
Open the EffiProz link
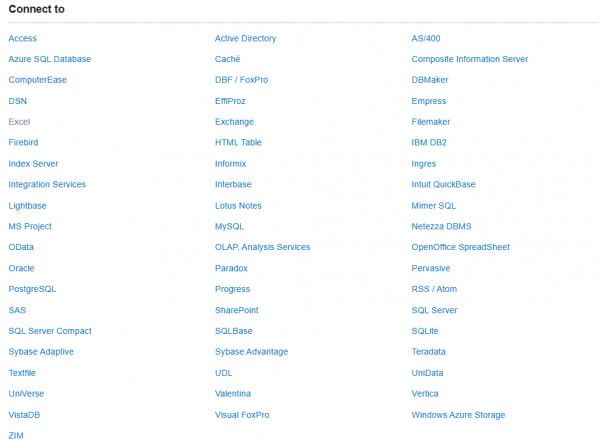(230, 101)
